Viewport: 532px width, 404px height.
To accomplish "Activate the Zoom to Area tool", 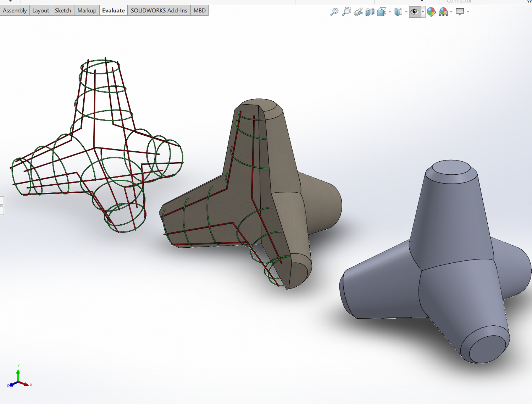I will click(347, 12).
